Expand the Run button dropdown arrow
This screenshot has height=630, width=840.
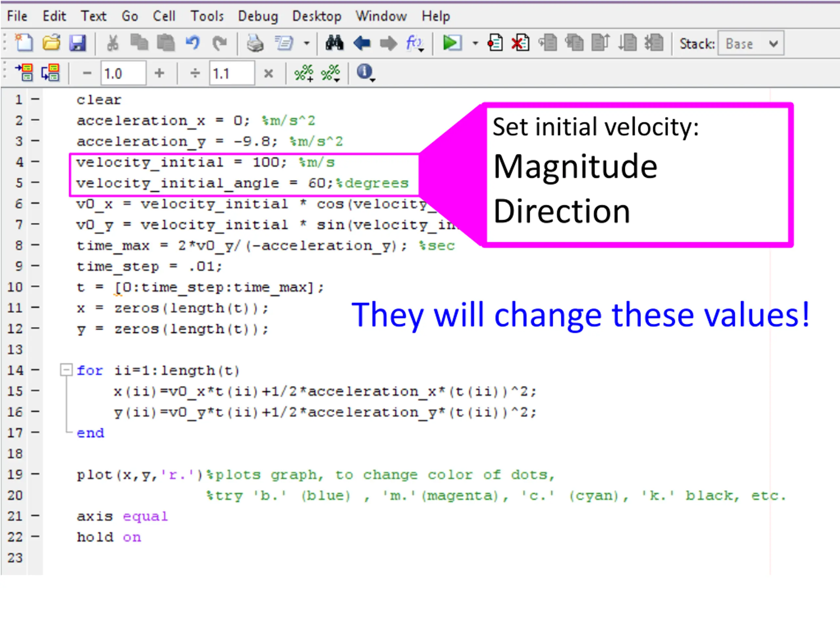[475, 43]
